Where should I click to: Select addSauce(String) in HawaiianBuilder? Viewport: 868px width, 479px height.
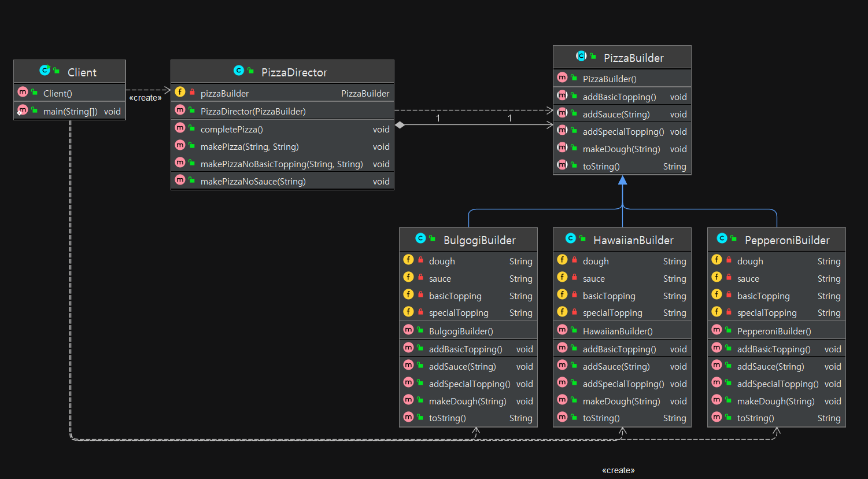622,367
